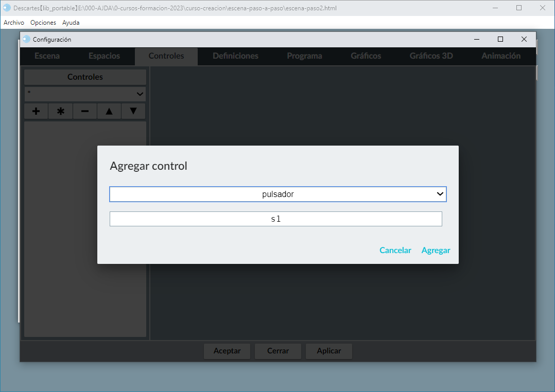Go to the Definiciones tab
Image resolution: width=555 pixels, height=392 pixels.
tap(235, 56)
